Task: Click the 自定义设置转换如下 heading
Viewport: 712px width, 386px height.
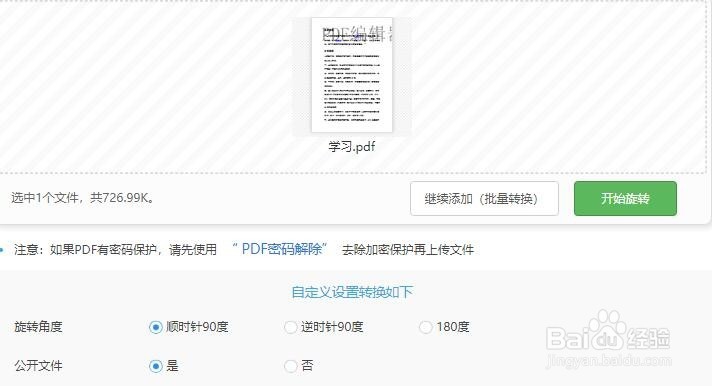Action: (x=352, y=292)
